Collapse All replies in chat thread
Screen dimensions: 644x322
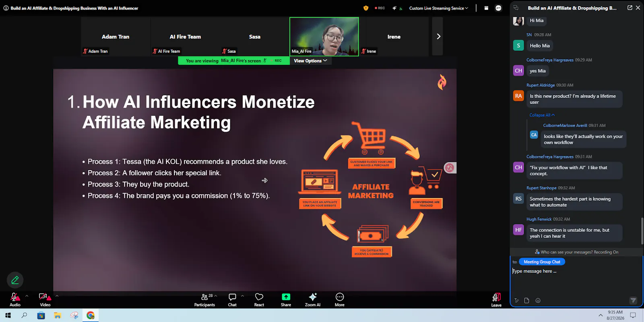[542, 115]
